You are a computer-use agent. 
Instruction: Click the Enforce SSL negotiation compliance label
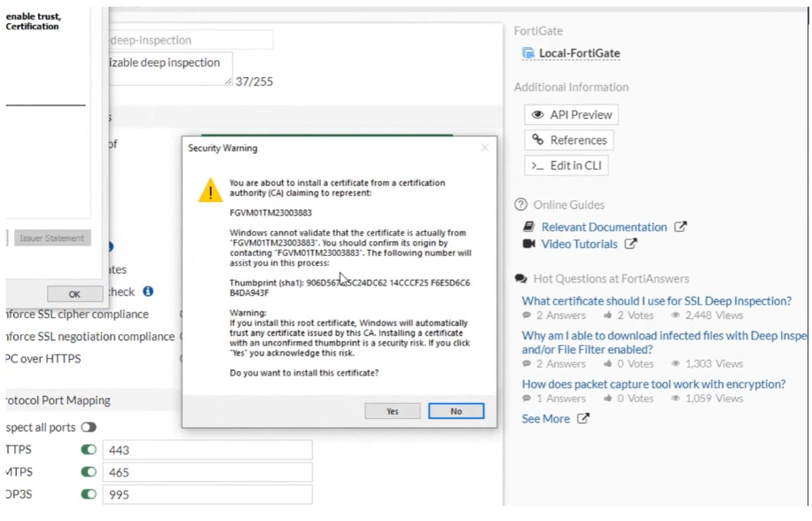pos(90,337)
